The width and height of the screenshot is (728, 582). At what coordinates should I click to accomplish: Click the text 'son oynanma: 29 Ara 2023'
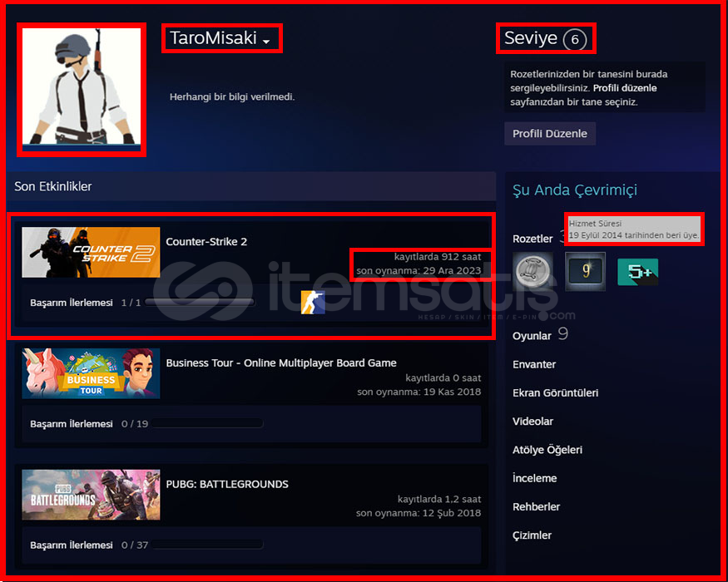click(x=418, y=270)
